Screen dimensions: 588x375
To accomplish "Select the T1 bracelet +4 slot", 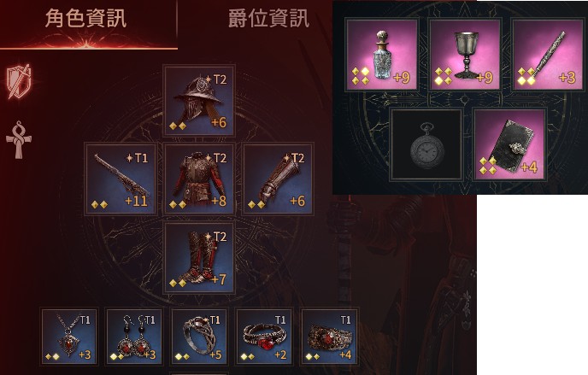I will [x=329, y=337].
